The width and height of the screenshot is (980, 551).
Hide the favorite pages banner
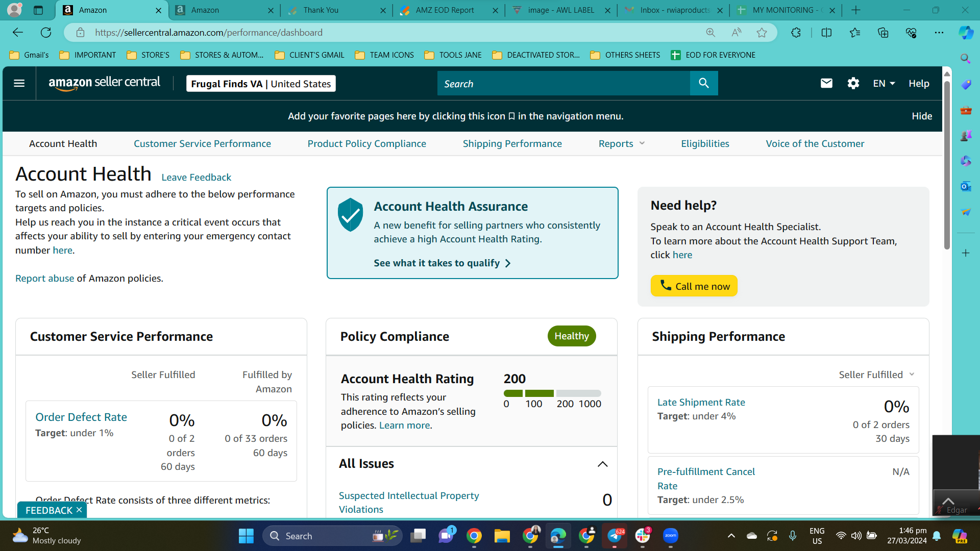[x=922, y=116]
